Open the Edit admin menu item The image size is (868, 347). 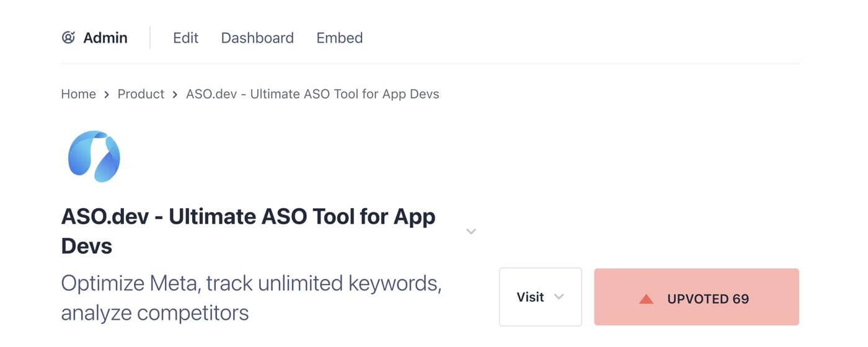(x=185, y=38)
